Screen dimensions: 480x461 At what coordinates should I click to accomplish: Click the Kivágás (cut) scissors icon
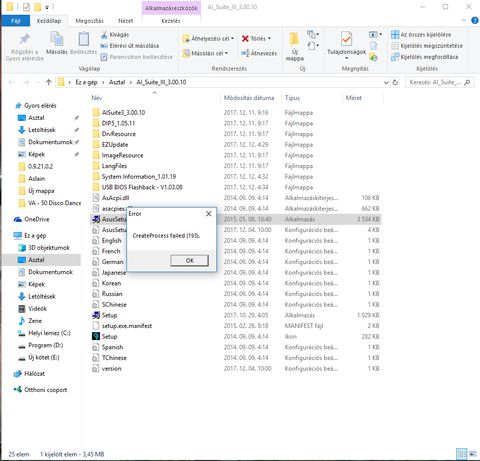point(104,35)
